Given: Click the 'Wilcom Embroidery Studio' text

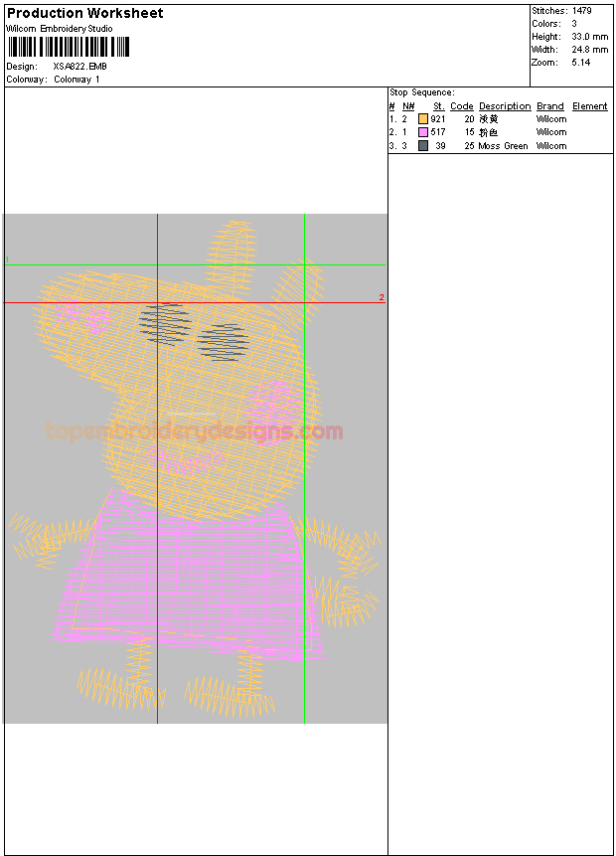Looking at the screenshot, I should [x=60, y=29].
